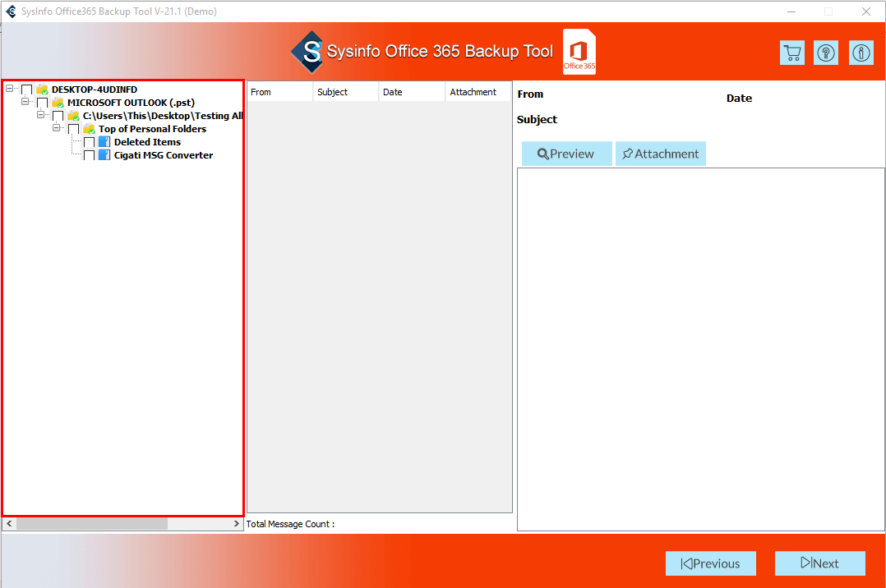Switch to the Attachment tab
Viewport: 886px width, 588px height.
(660, 154)
